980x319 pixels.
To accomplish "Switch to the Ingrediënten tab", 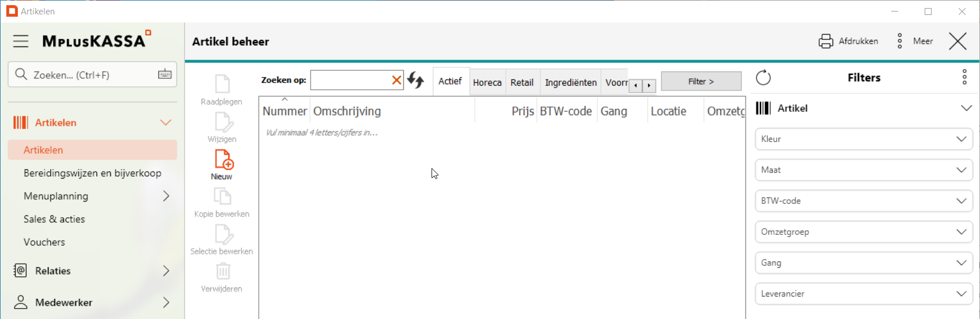I will tap(570, 82).
